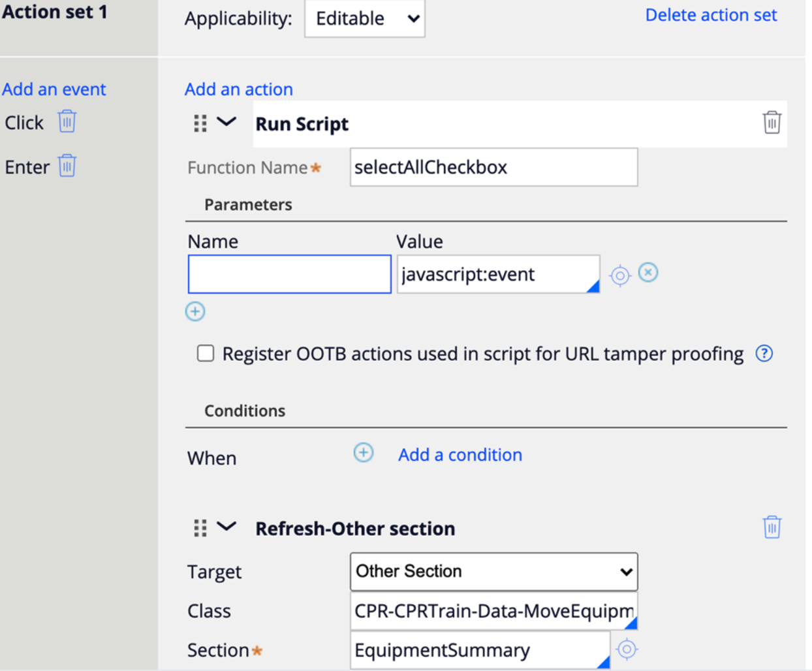
Task: Open the Target Other Section dropdown
Action: click(493, 572)
